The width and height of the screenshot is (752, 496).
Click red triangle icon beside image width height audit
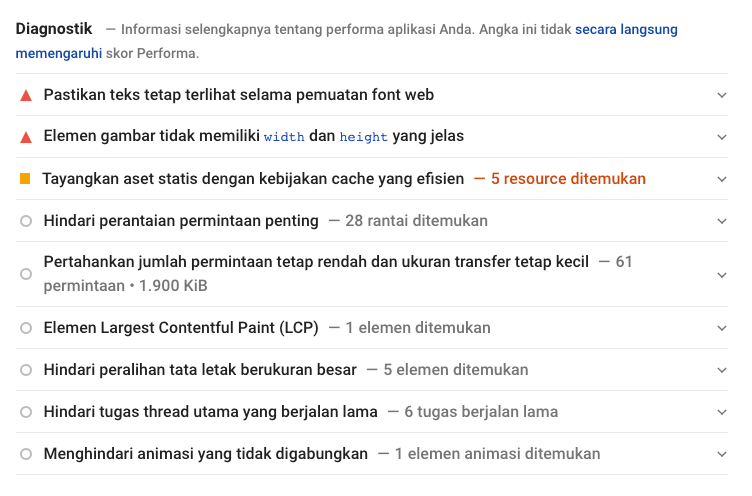[x=26, y=136]
